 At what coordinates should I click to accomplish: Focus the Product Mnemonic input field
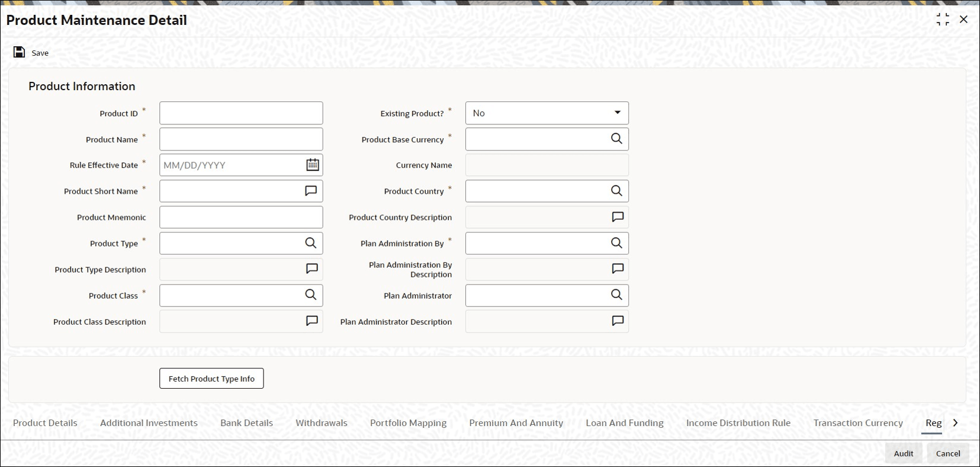coord(241,217)
